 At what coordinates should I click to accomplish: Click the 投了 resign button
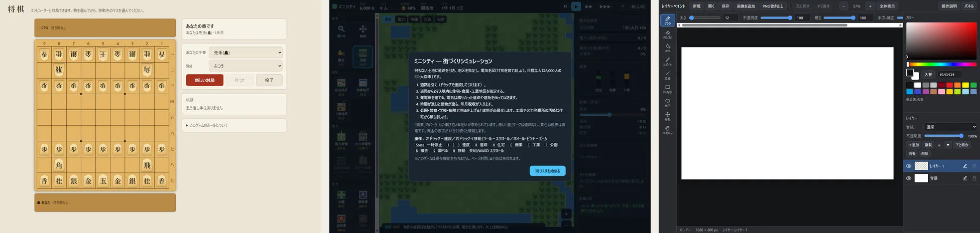coord(269,80)
